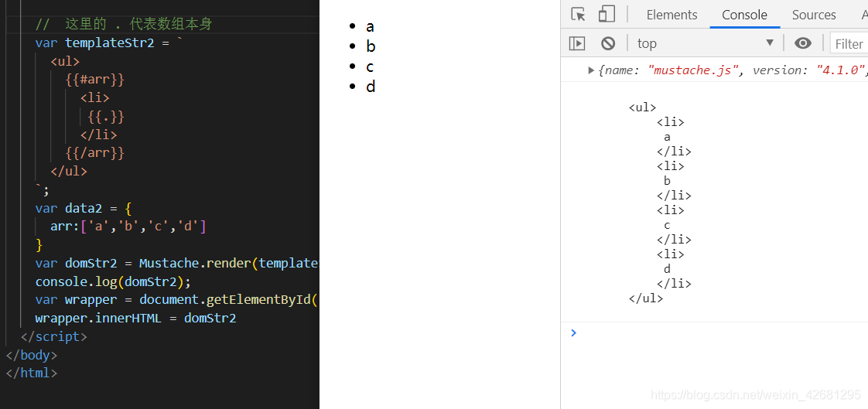The image size is (868, 409).
Task: Click the {{.}} placeholder in editor
Action: [106, 116]
